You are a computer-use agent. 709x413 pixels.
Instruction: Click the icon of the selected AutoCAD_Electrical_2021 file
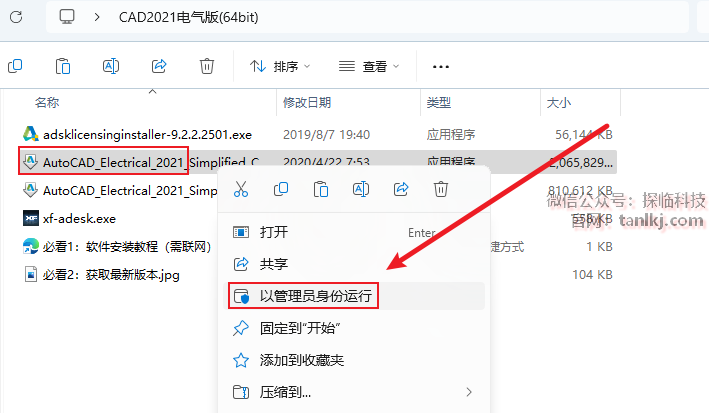click(30, 161)
